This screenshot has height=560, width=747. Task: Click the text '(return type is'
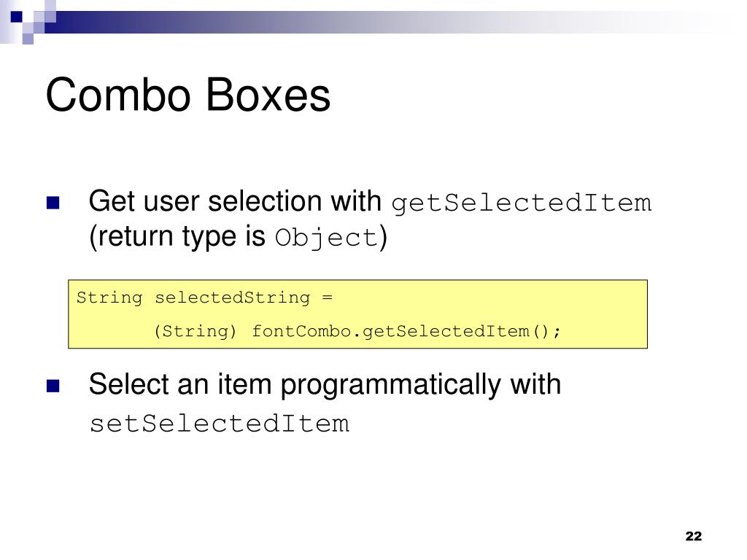pyautogui.click(x=177, y=237)
